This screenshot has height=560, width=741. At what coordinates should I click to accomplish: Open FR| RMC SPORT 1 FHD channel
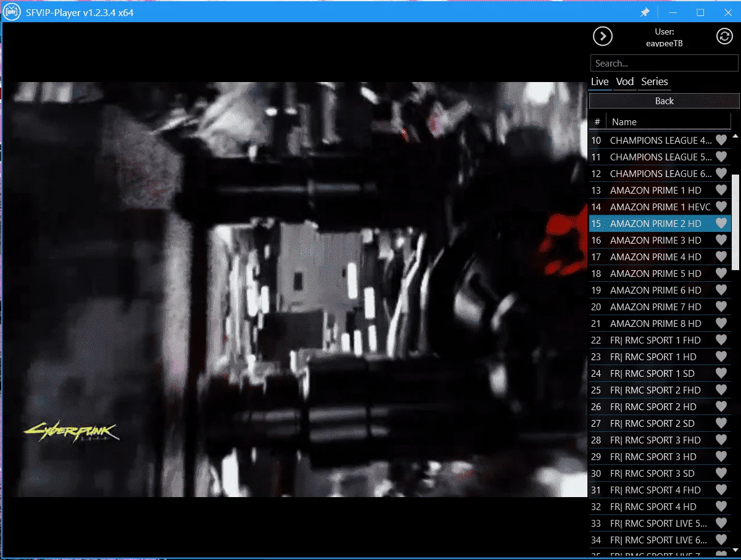click(660, 340)
